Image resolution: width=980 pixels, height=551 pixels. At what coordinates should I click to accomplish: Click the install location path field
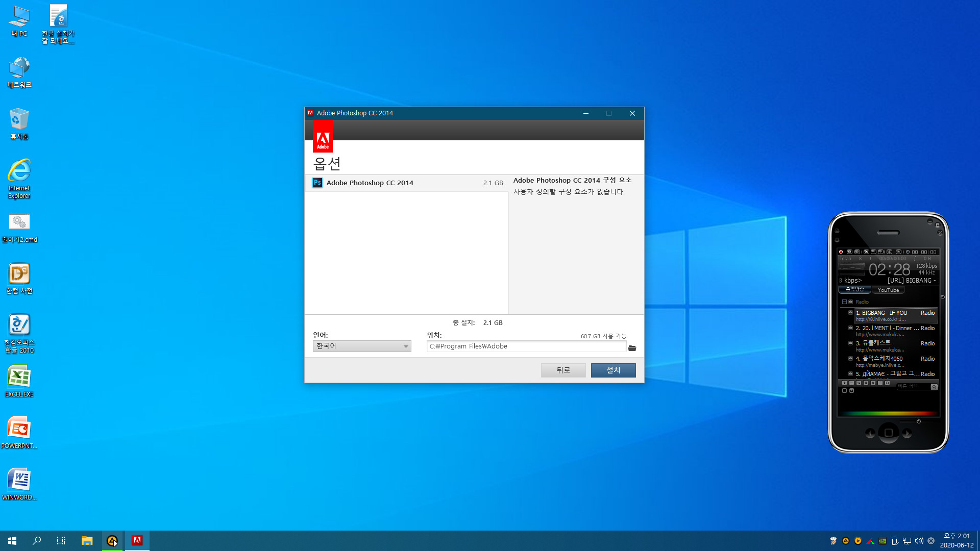click(526, 346)
